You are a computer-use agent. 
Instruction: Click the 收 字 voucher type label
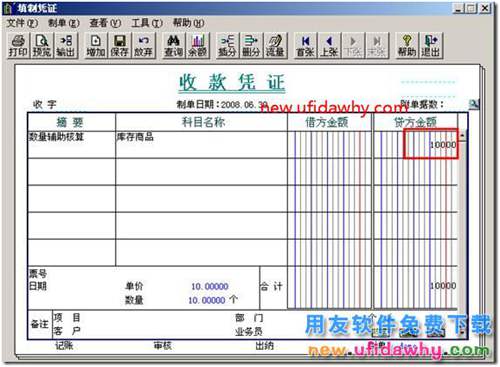[x=45, y=104]
